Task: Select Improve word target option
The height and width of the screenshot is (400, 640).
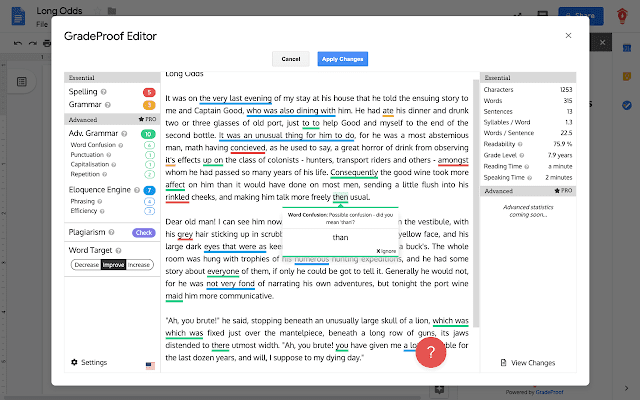Action: [x=113, y=264]
